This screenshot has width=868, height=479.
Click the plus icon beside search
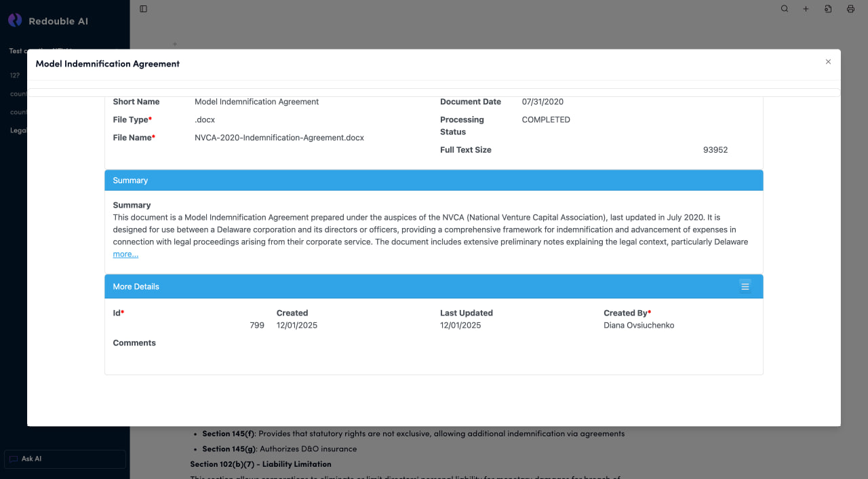[x=806, y=9]
